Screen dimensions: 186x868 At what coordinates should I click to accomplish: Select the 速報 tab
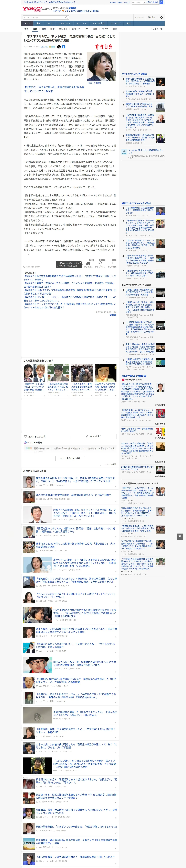(x=38, y=24)
